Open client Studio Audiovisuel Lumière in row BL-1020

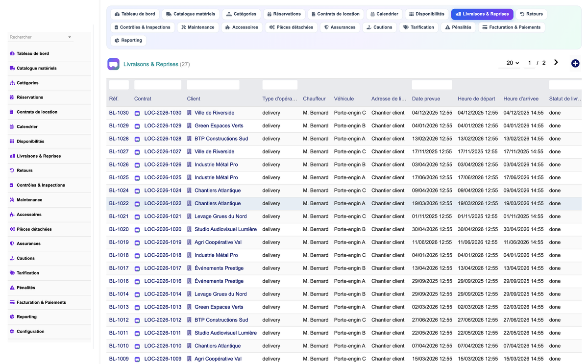(x=225, y=229)
